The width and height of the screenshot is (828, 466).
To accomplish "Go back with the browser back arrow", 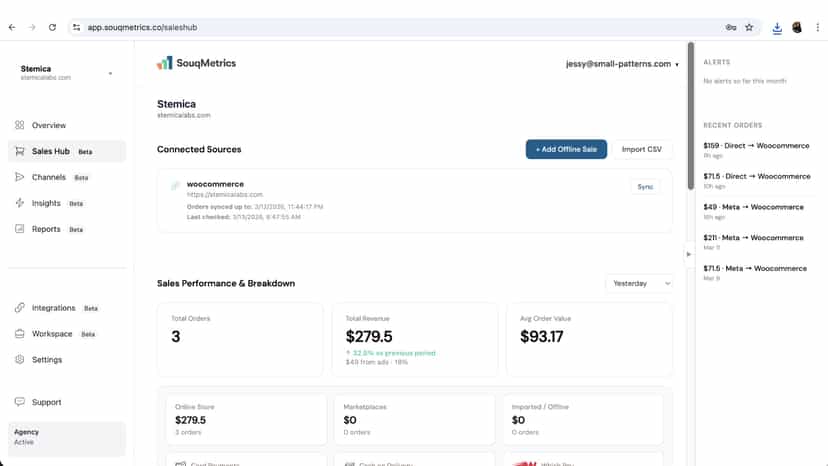I will click(12, 27).
